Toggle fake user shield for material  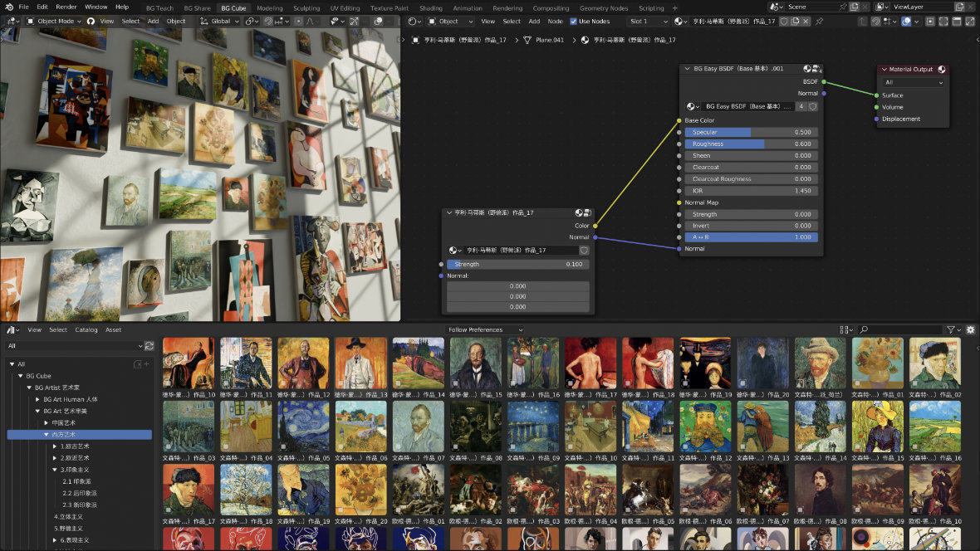point(784,22)
